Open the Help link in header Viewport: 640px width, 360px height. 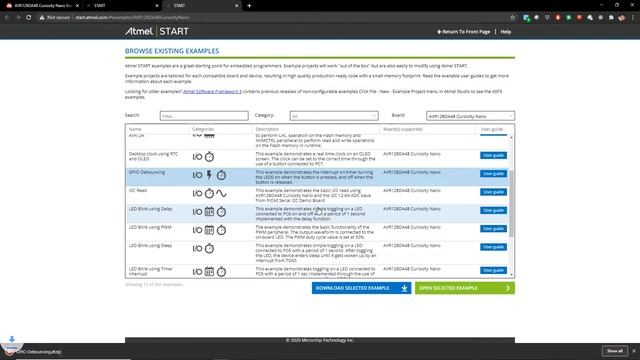(506, 32)
